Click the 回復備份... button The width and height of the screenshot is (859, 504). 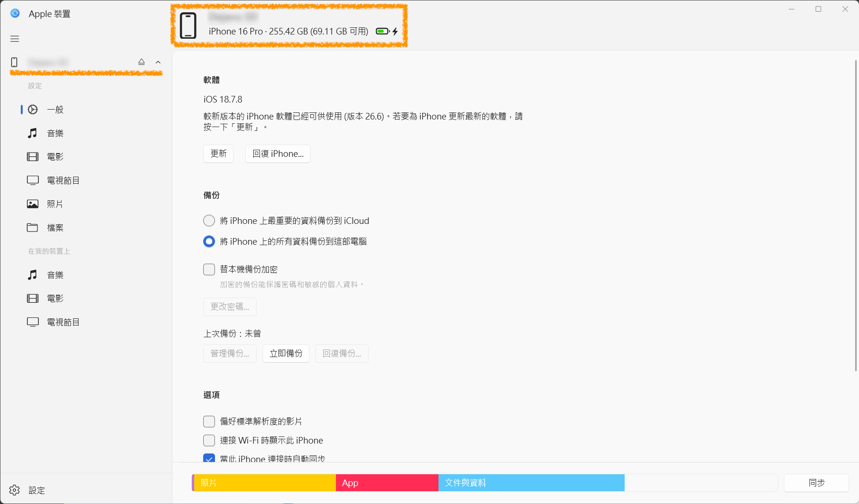342,353
